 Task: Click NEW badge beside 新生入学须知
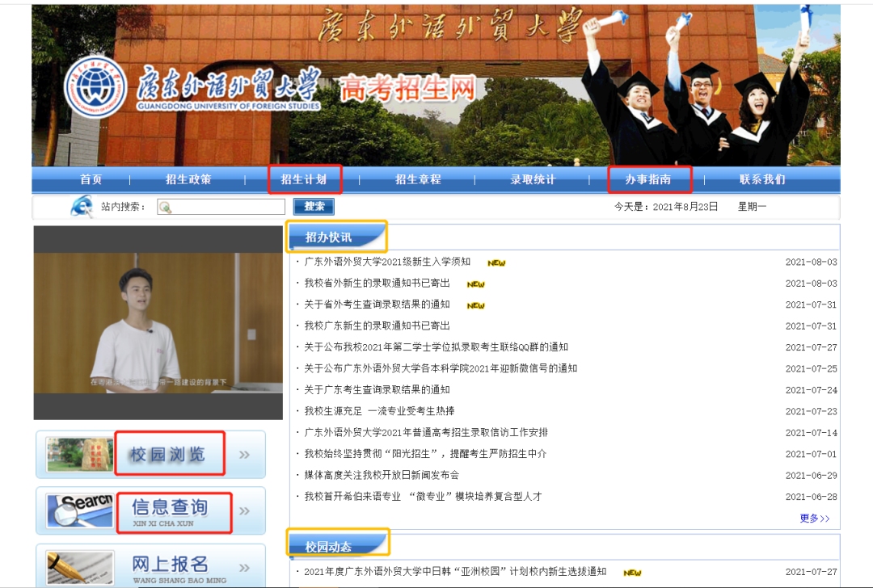tap(496, 262)
